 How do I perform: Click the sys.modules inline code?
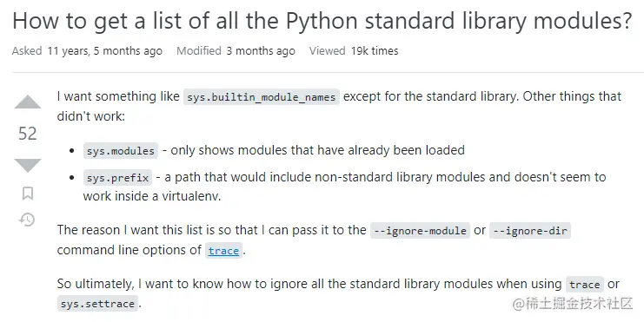120,151
